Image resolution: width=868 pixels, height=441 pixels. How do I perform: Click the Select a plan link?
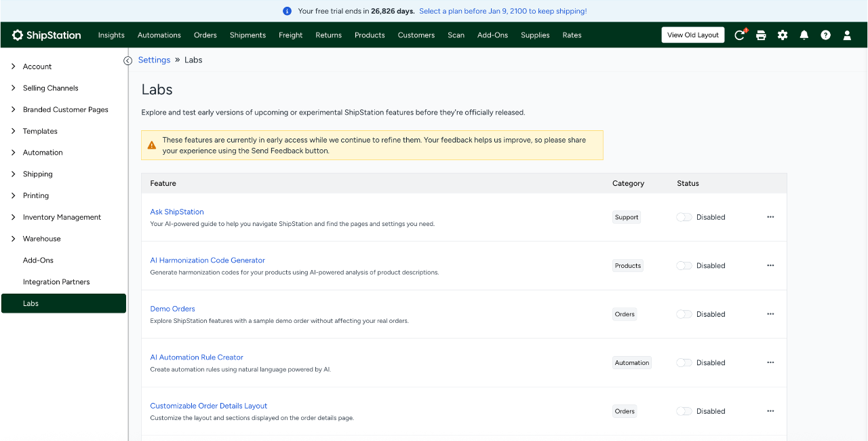click(x=503, y=12)
